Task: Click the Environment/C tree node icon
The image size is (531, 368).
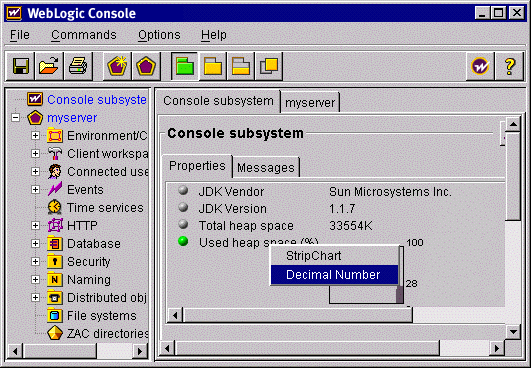Action: [55, 136]
